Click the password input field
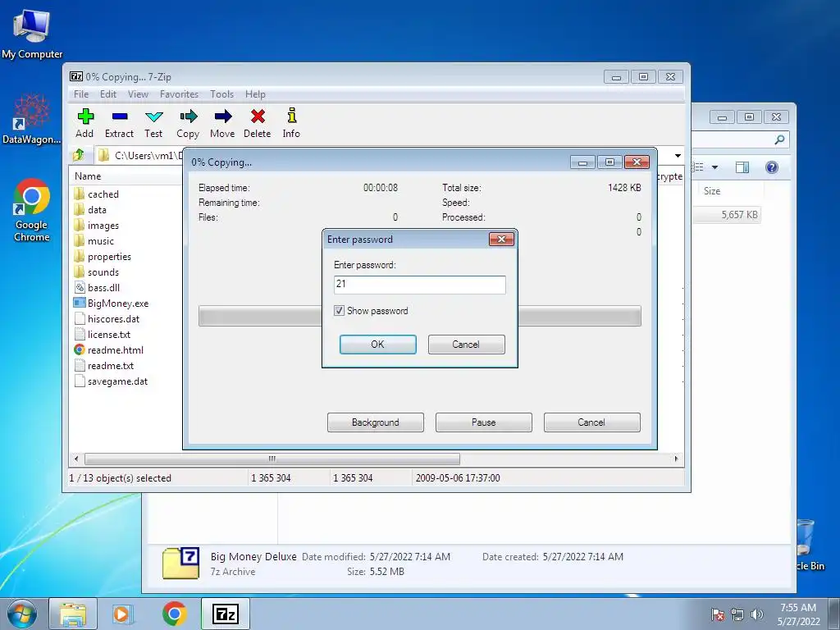The height and width of the screenshot is (630, 840). coord(419,285)
